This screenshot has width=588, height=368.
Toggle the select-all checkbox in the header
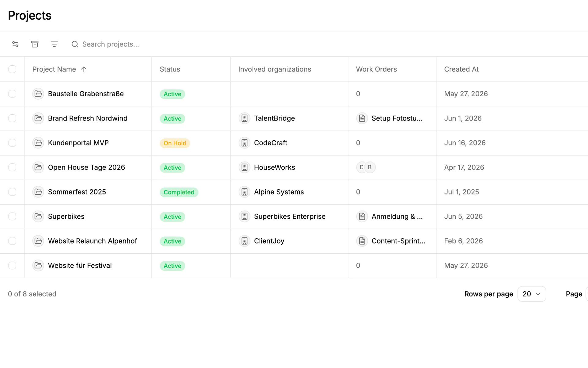pos(12,69)
